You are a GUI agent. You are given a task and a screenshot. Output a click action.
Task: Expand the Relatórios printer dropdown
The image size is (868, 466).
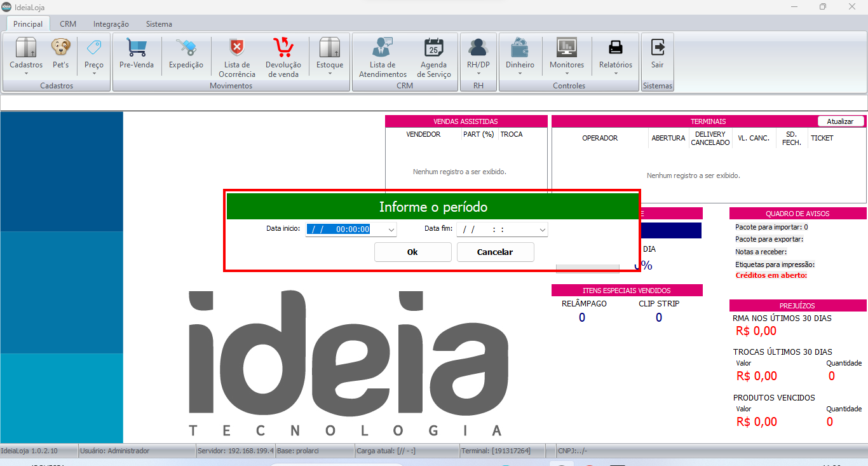[x=616, y=73]
